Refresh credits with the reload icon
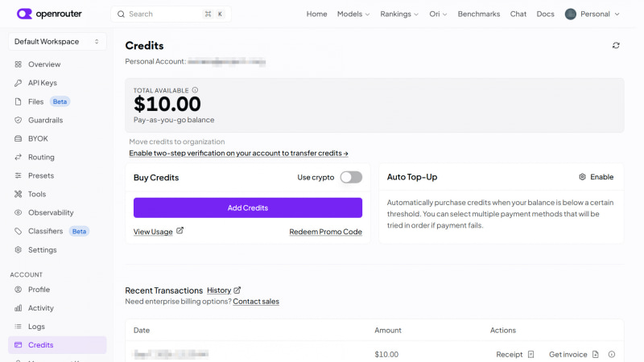The height and width of the screenshot is (362, 644). pos(616,45)
